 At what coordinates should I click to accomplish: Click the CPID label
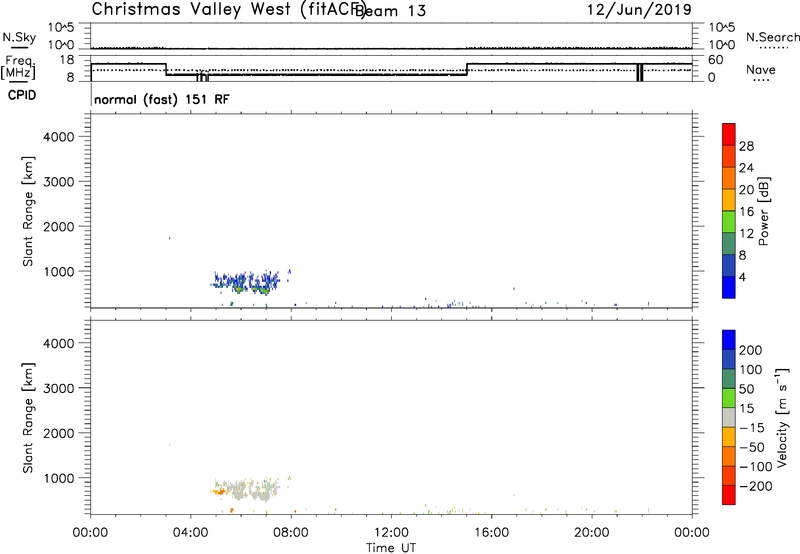click(21, 95)
